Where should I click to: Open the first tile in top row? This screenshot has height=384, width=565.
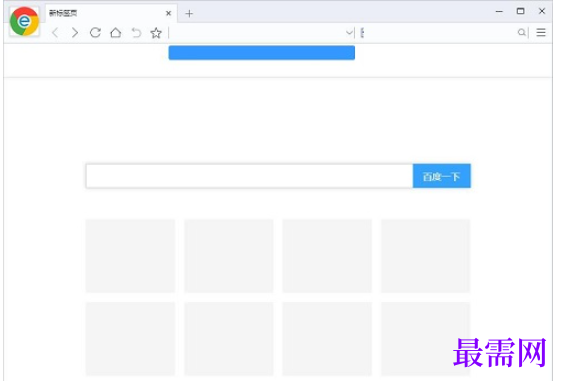click(x=130, y=256)
